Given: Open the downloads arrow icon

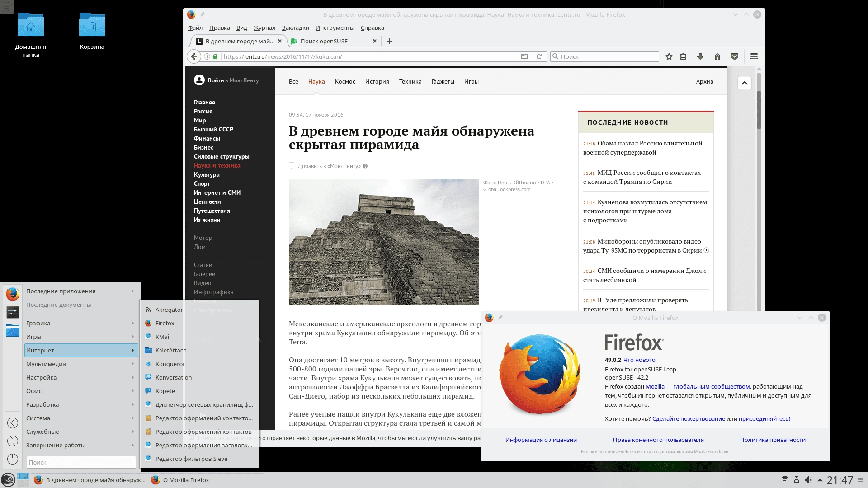Looking at the screenshot, I should coord(700,56).
